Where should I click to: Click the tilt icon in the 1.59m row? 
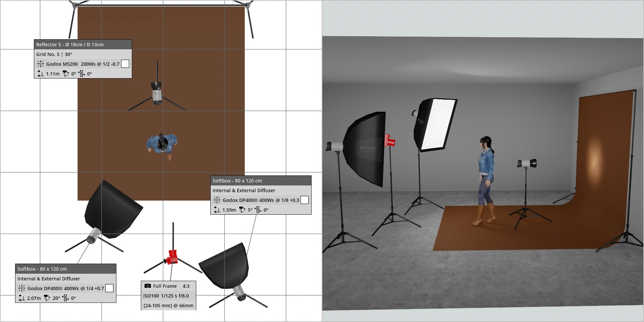coord(258,210)
